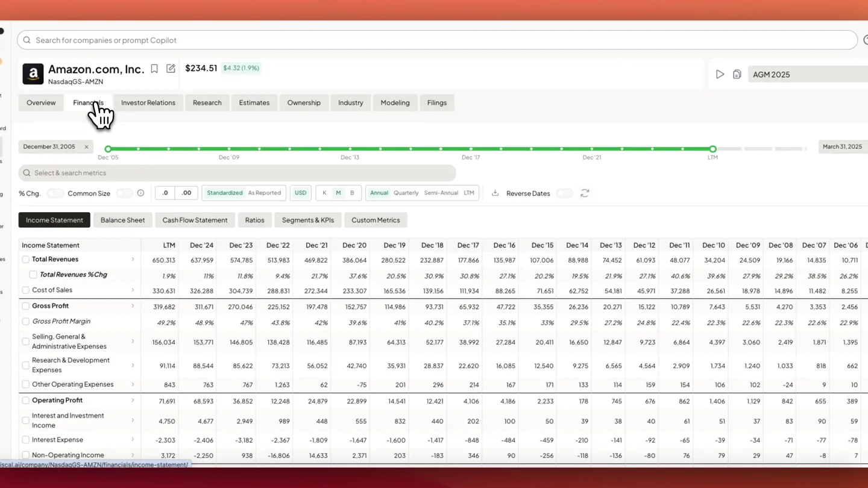Set units to B for billions

point(352,193)
